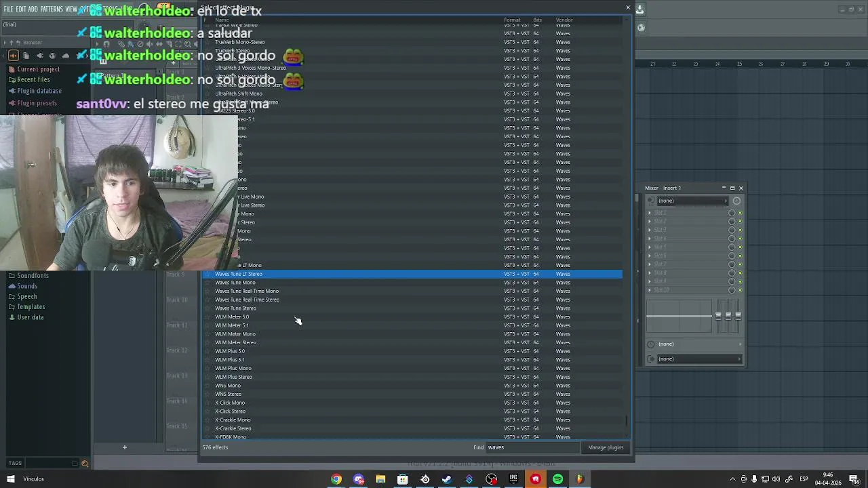Open Google Chrome from the taskbar
The height and width of the screenshot is (488, 868).
point(336,479)
